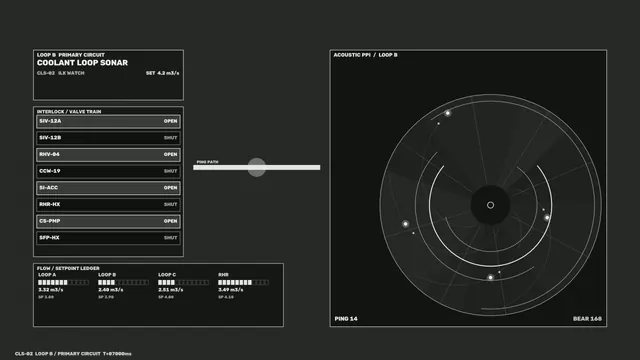Click the 'FLOW / SETPOINT LEDGER' panel heading

pyautogui.click(x=68, y=268)
